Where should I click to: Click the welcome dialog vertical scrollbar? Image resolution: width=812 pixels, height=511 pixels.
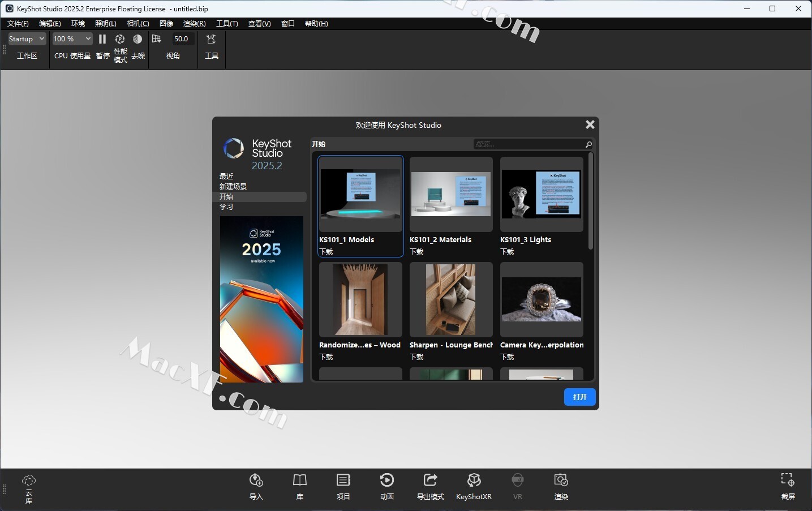pos(591,201)
